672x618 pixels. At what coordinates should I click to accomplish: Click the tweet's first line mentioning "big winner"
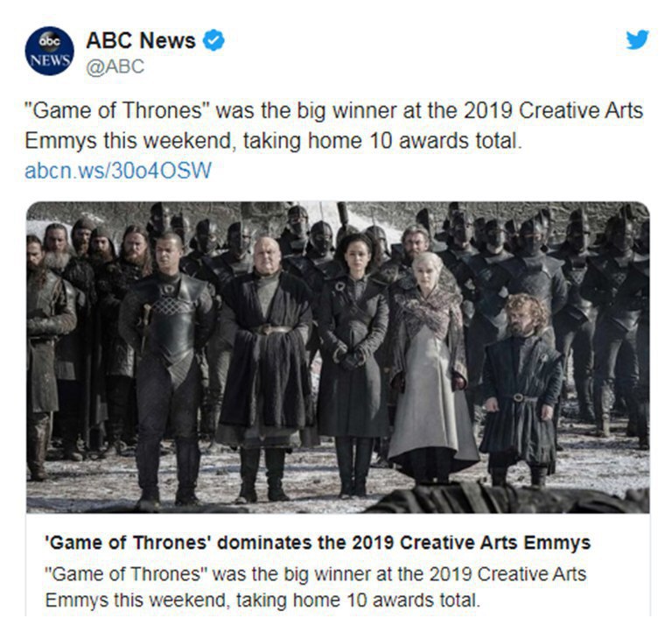click(x=334, y=110)
